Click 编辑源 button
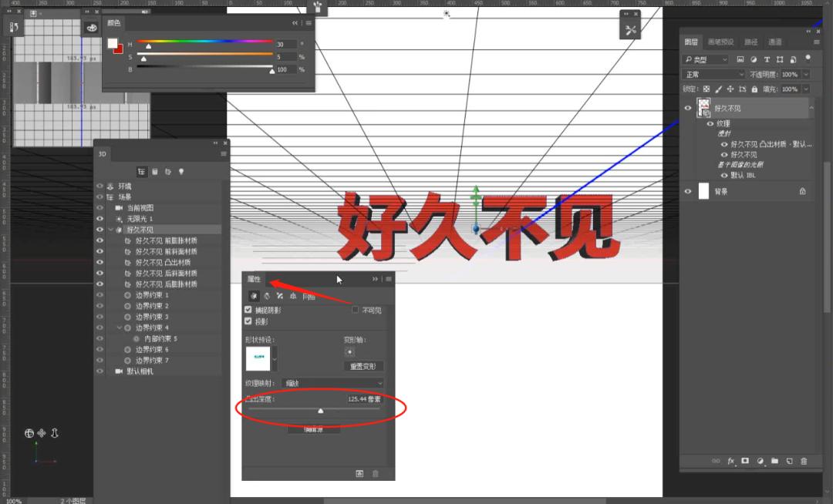The height and width of the screenshot is (504, 833). tap(314, 429)
